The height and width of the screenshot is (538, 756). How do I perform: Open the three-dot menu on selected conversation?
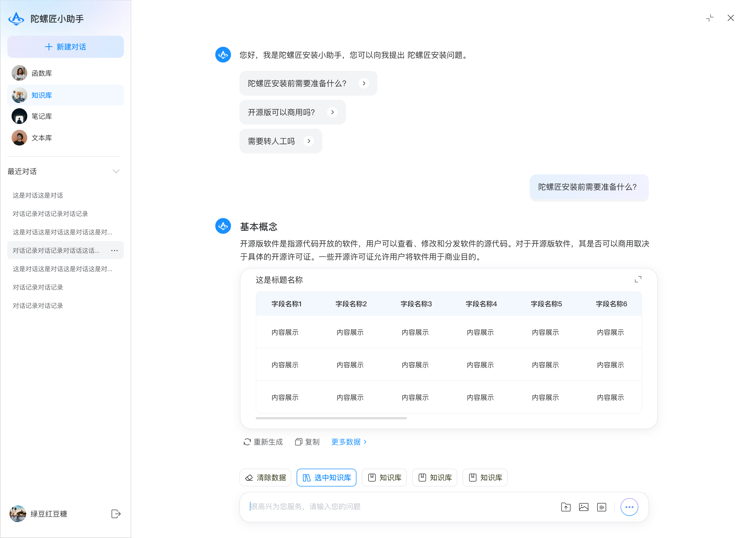coord(114,250)
